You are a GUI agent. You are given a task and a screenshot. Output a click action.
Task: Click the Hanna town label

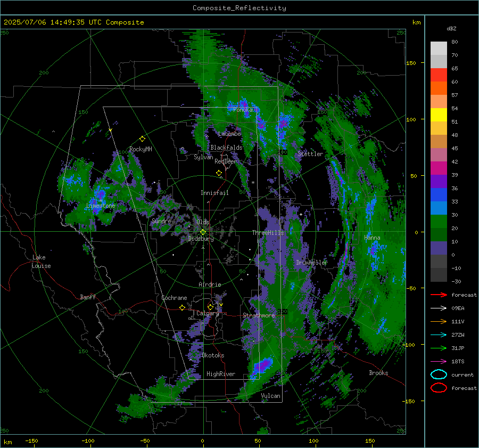tap(372, 238)
